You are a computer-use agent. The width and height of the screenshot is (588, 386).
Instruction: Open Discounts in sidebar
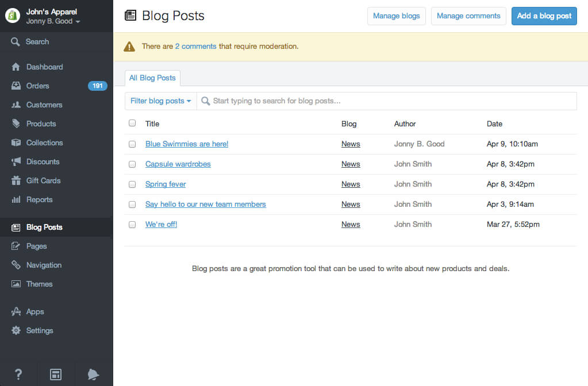tap(43, 161)
